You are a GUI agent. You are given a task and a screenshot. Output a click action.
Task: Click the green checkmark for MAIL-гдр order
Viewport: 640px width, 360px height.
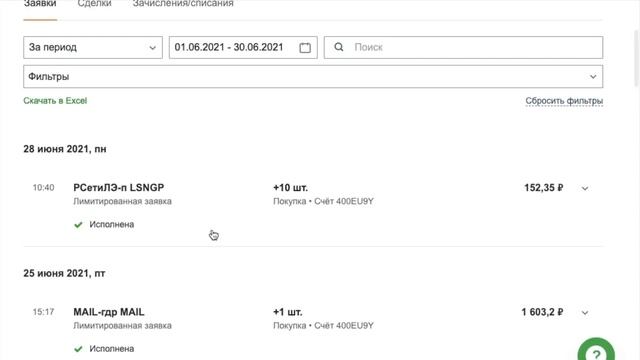[78, 349]
